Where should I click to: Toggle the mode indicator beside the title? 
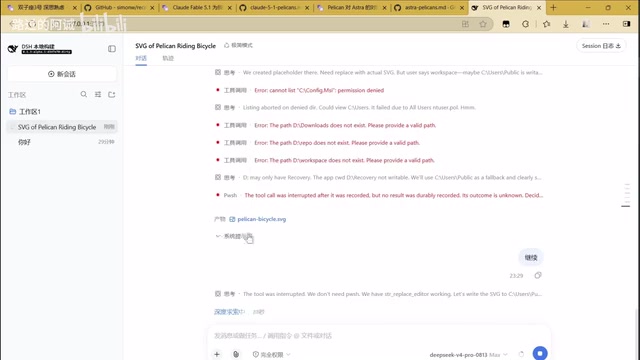click(x=238, y=45)
